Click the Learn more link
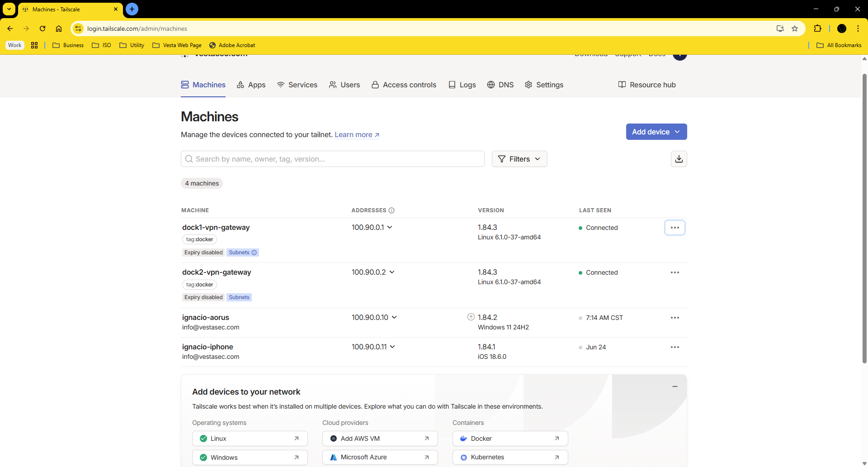 (x=357, y=135)
